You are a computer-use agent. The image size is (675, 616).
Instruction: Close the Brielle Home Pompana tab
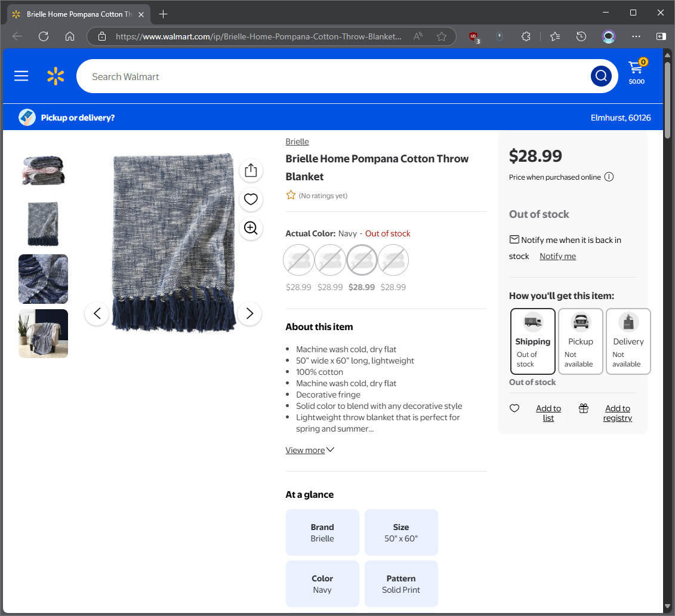[x=141, y=14]
